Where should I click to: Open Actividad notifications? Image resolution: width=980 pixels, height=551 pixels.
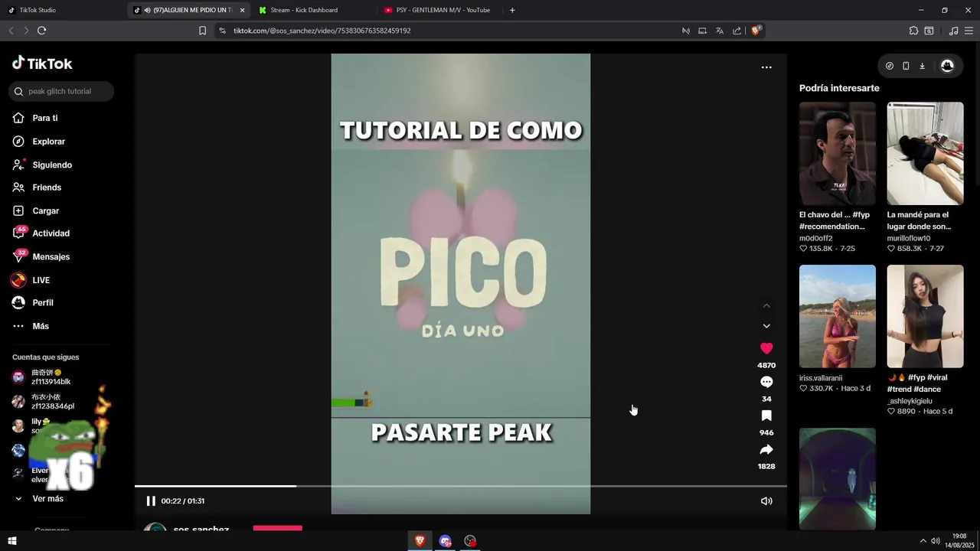point(51,233)
